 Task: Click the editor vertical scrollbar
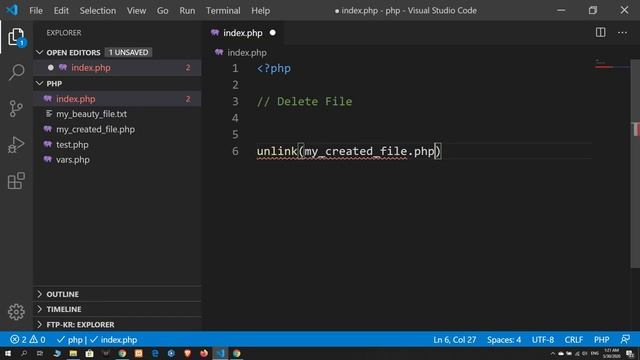point(635,163)
